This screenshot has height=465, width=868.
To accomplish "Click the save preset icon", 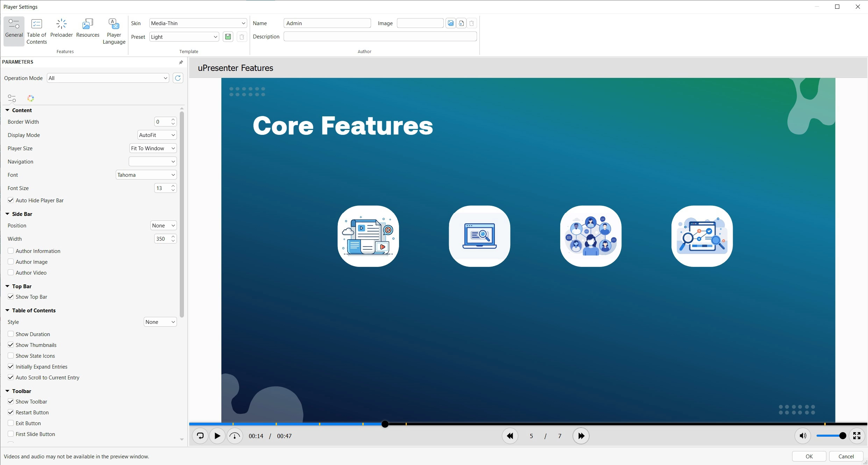I will click(x=228, y=37).
